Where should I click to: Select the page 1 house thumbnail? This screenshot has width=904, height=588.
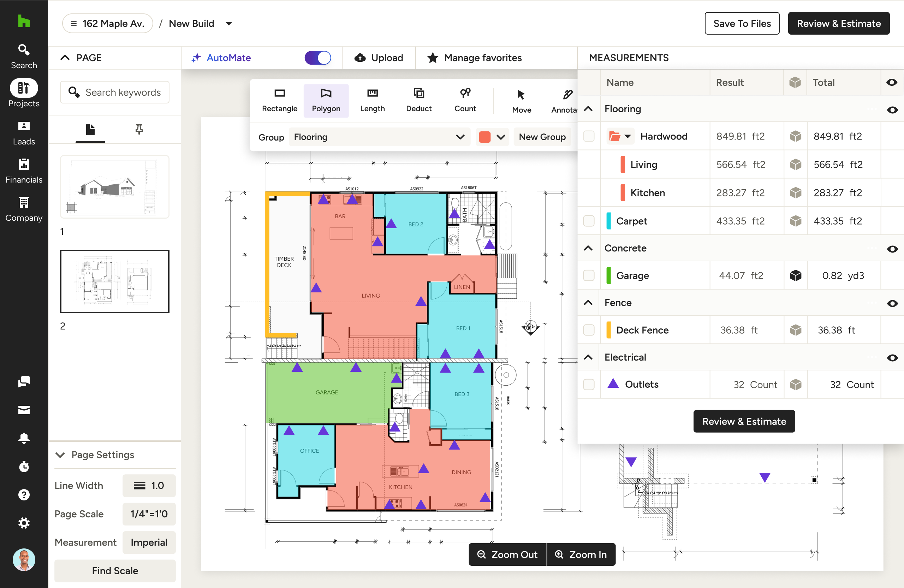pos(114,186)
